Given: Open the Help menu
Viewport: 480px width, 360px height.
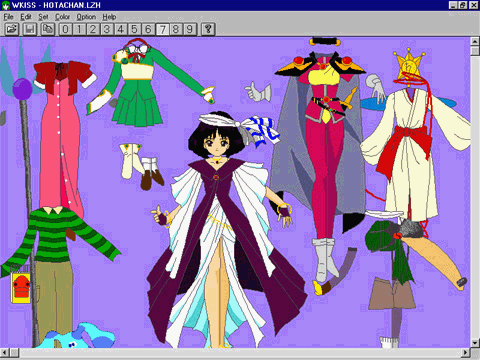Looking at the screenshot, I should pos(109,17).
